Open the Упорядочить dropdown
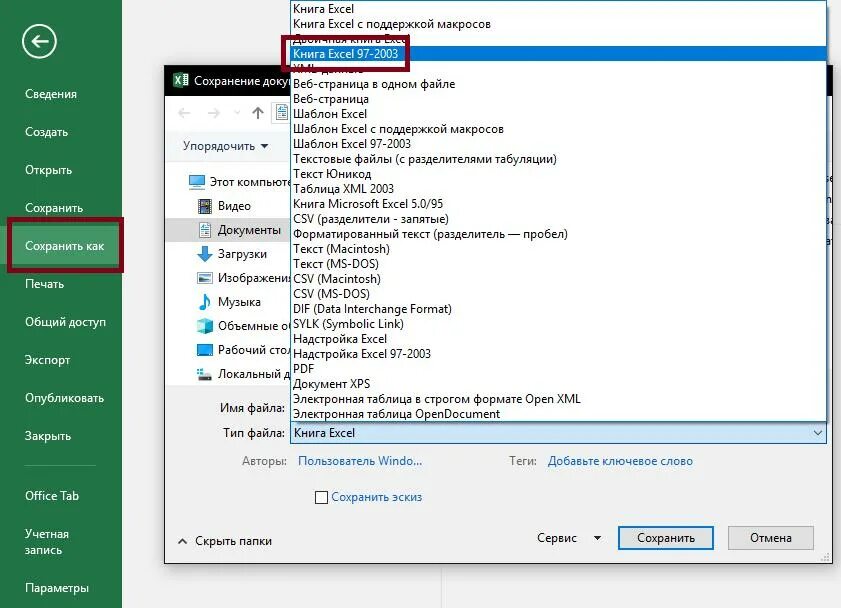This screenshot has width=841, height=608. [x=225, y=146]
